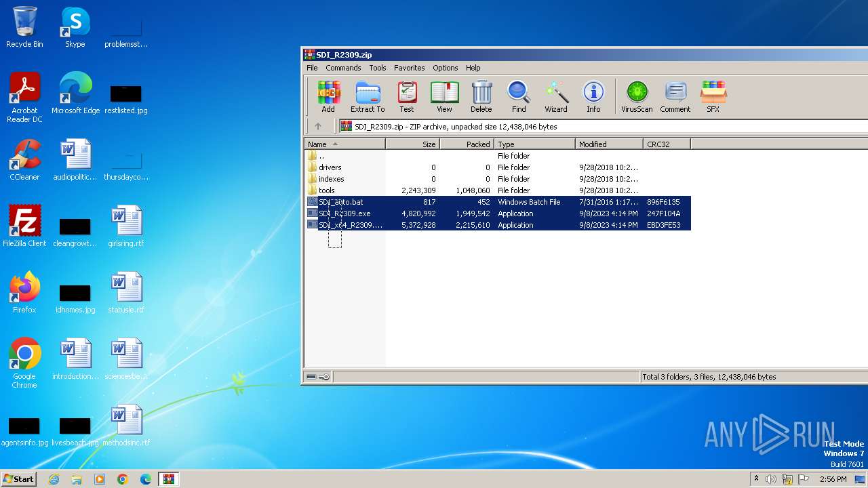Viewport: 868px width, 488px height.
Task: Open Acrobat Reader DC shortcut
Action: (24, 98)
